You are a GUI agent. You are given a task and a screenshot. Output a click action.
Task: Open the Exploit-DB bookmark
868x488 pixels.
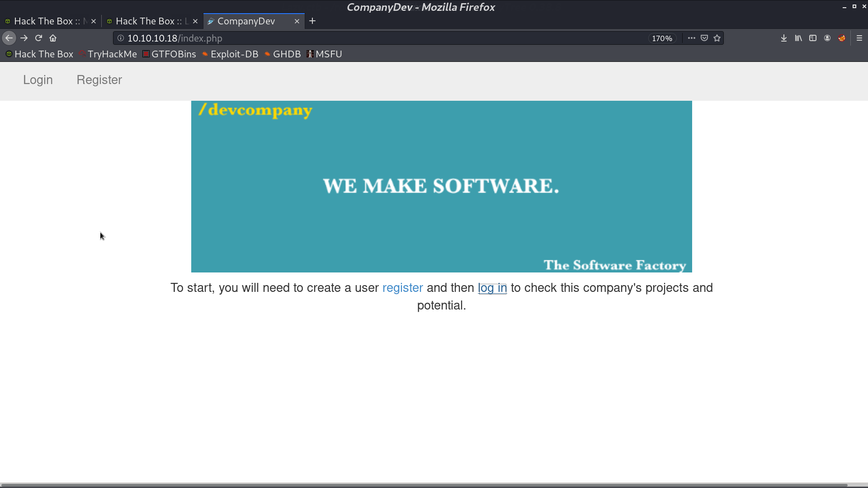click(230, 54)
